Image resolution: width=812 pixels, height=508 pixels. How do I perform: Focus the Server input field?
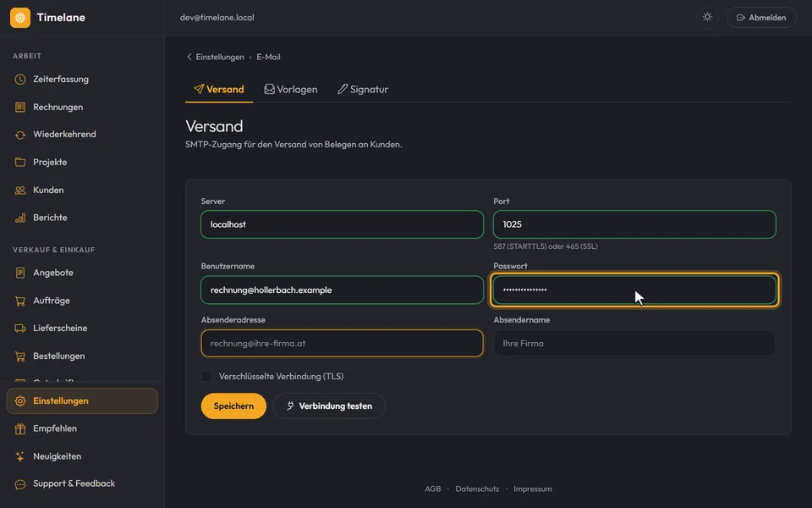tap(343, 224)
